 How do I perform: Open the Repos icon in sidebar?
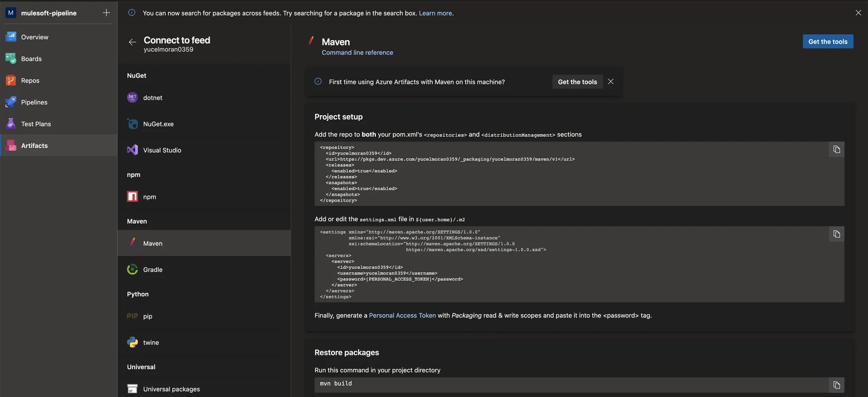pyautogui.click(x=11, y=80)
